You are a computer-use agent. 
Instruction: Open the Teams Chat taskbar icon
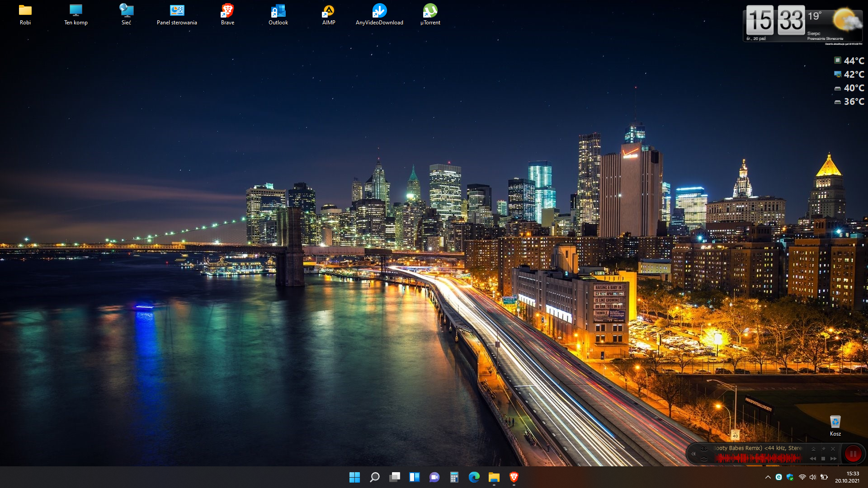pyautogui.click(x=434, y=477)
